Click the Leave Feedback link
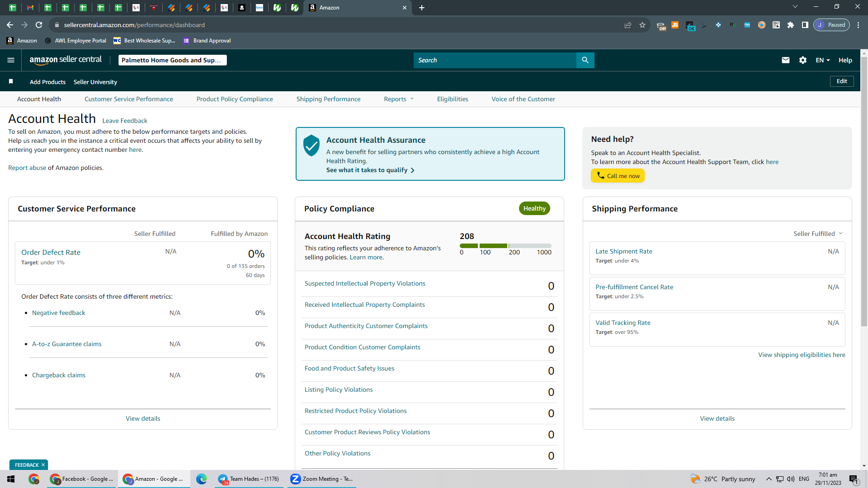This screenshot has width=868, height=488. coord(125,121)
